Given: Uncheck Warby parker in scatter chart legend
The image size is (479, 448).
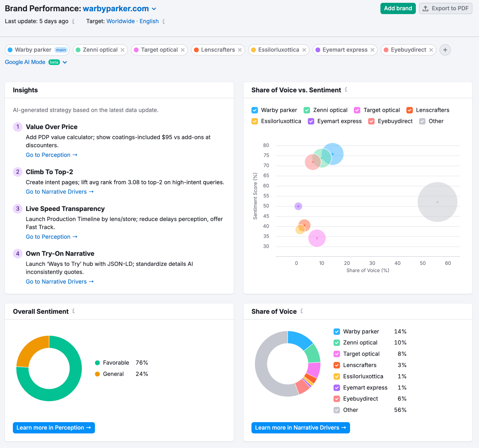Looking at the screenshot, I should 255,110.
